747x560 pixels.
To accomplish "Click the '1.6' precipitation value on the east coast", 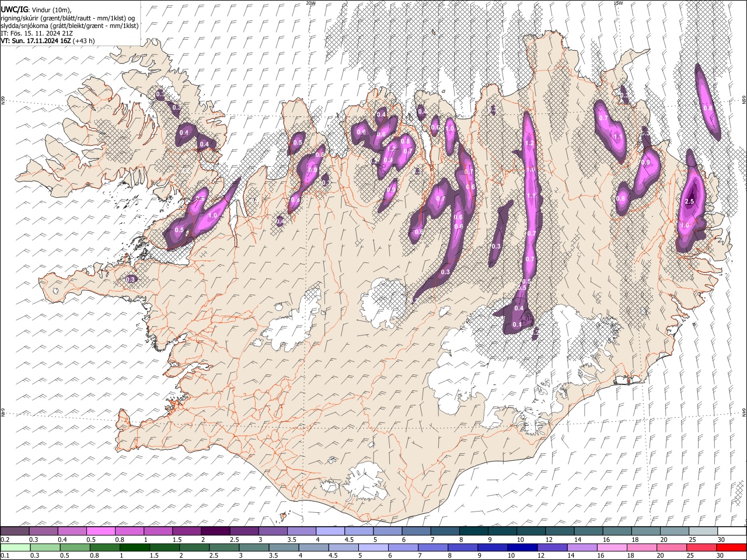I will [685, 225].
